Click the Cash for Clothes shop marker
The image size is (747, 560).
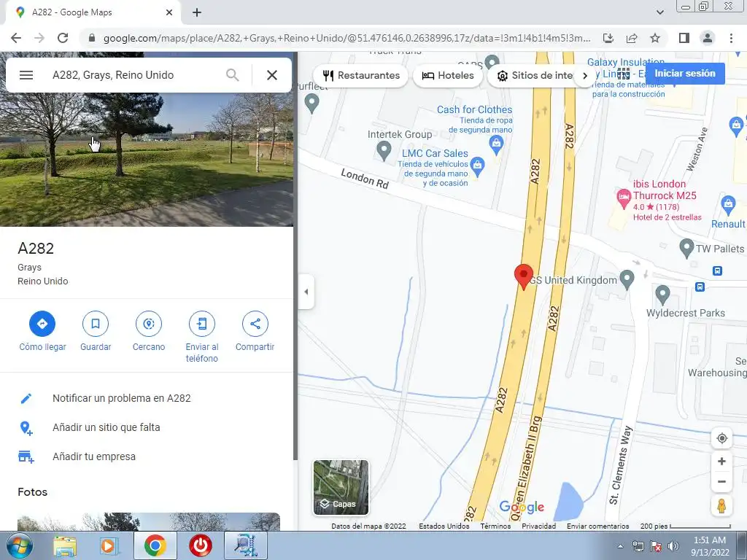pyautogui.click(x=496, y=144)
